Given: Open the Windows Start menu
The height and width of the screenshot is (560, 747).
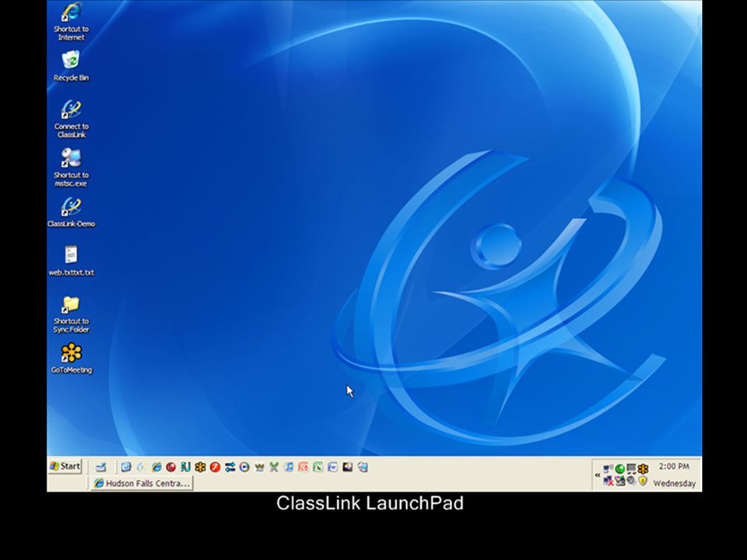Looking at the screenshot, I should point(65,466).
